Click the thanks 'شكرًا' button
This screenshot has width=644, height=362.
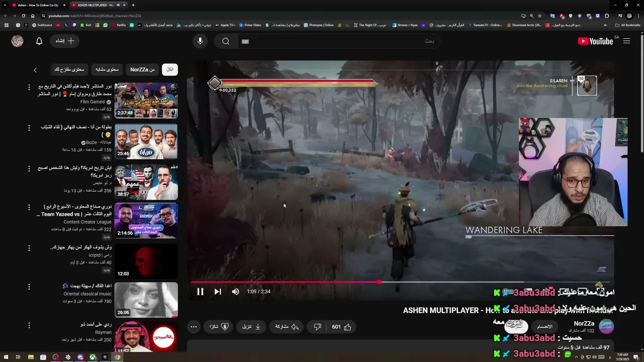219,327
